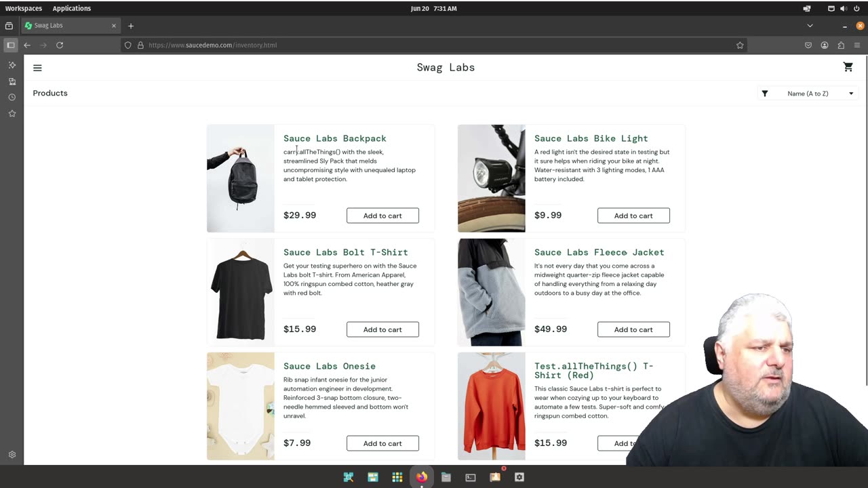Click the address bar URL field
Screen dimensions: 868x488
point(434,45)
